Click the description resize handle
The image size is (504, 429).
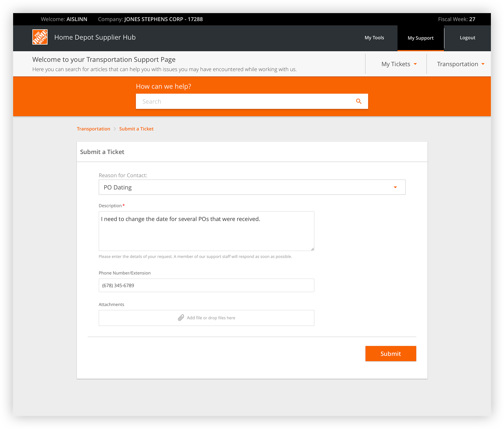point(312,249)
